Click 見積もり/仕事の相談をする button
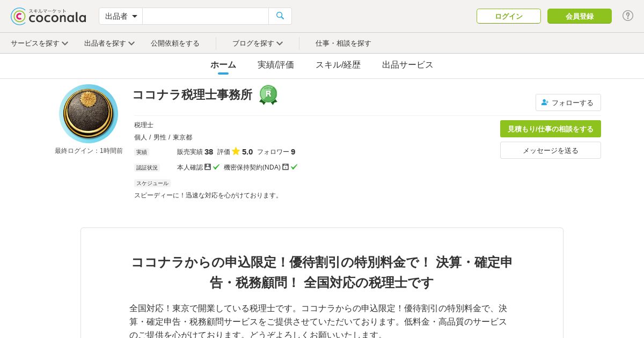The image size is (644, 338). (x=551, y=129)
